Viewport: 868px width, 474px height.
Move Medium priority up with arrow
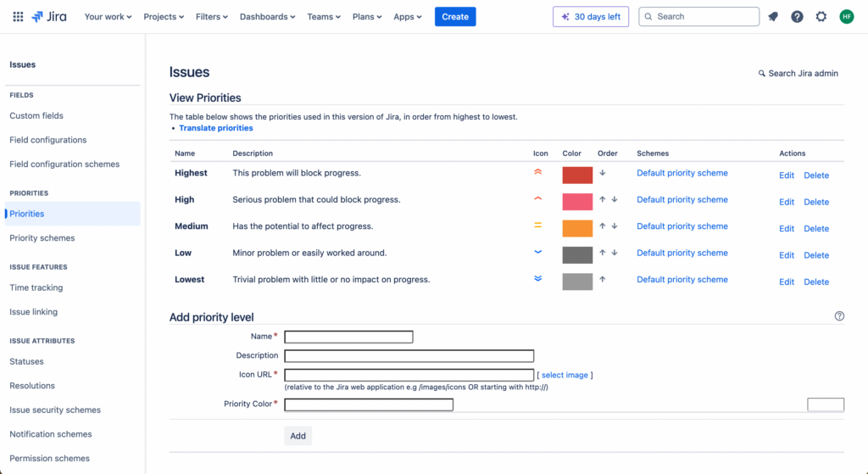(603, 226)
